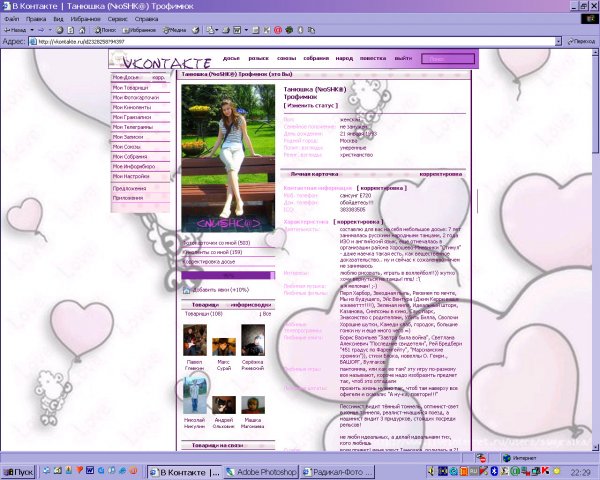Stop page loading via Stop icon
Viewport: 600px width, 480px height.
pyautogui.click(x=59, y=30)
